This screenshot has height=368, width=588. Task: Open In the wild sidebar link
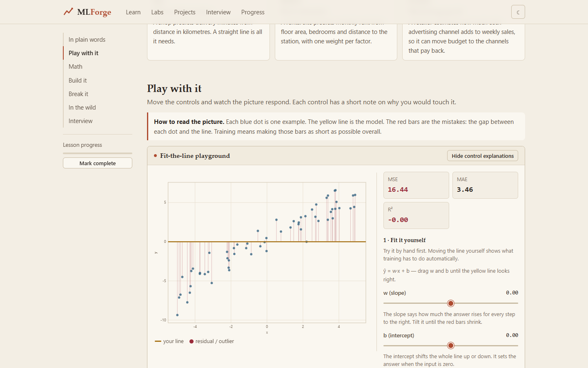coord(82,108)
